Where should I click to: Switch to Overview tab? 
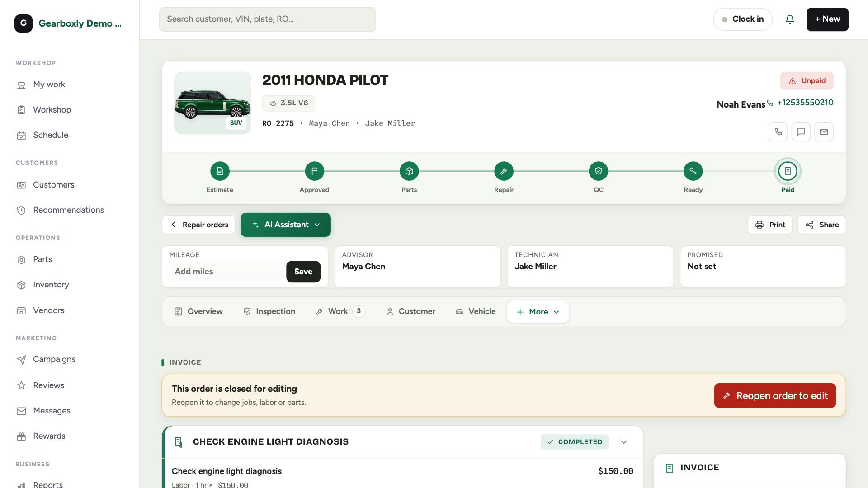[x=198, y=311]
